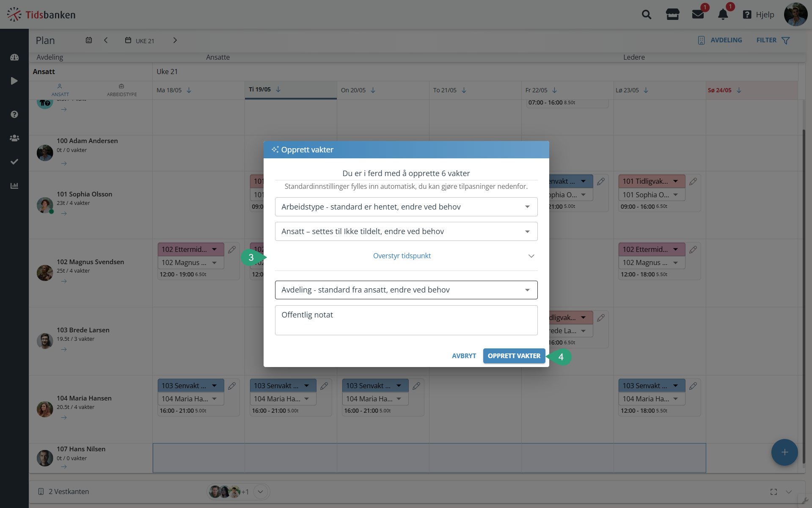Open the Ansatt dropdown in dialog

(406, 232)
